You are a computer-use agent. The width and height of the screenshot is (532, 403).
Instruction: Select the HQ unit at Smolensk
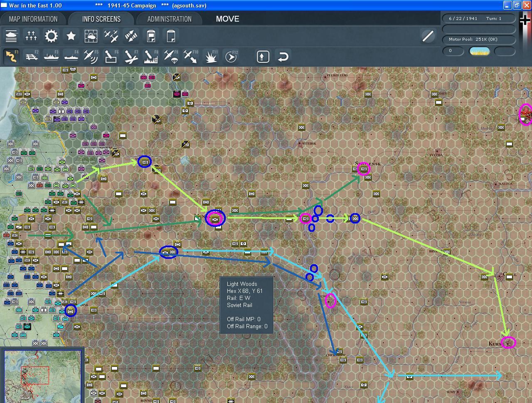tap(364, 169)
